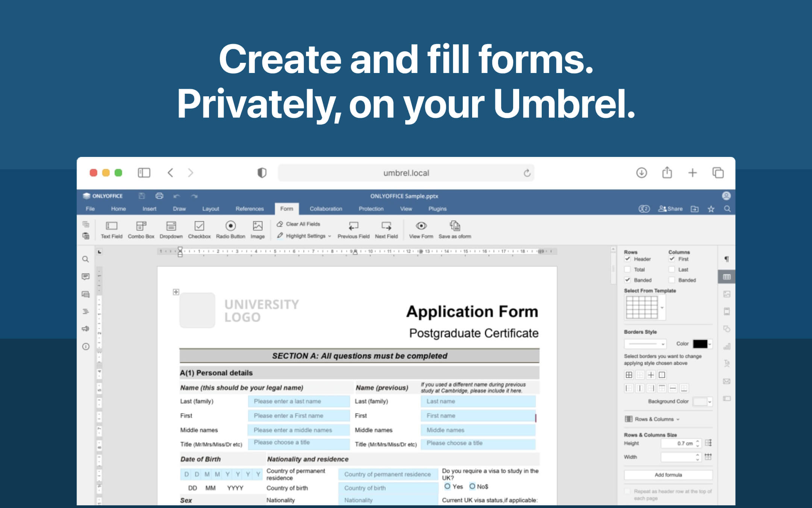Insert a Radio Button field

[230, 230]
